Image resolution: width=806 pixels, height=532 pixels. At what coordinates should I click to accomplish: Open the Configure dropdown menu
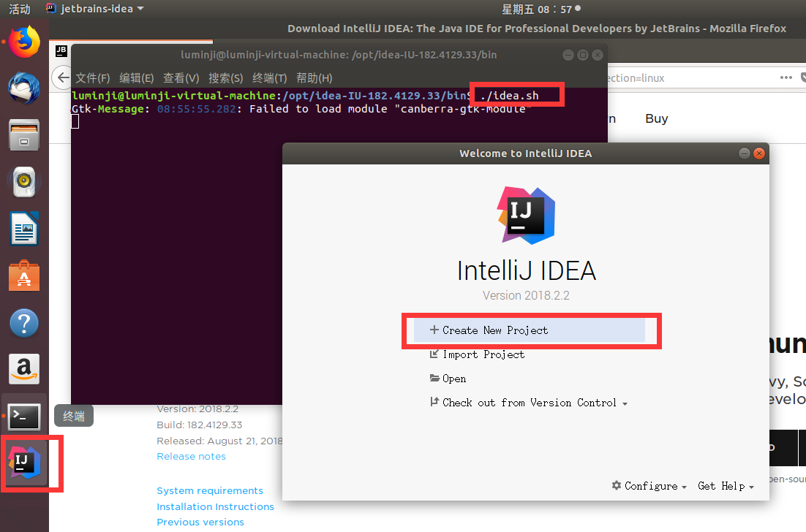tap(649, 486)
